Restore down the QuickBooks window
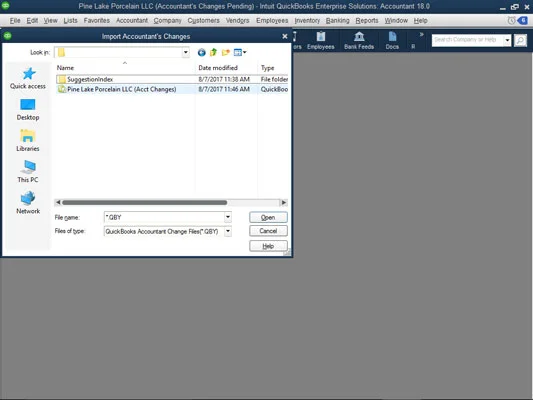 coord(515,7)
